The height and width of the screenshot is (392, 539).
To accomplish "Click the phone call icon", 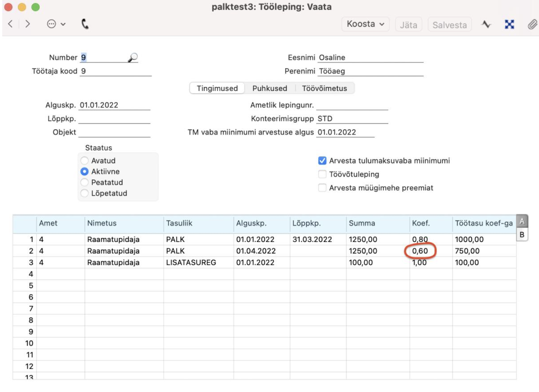I will pos(85,24).
